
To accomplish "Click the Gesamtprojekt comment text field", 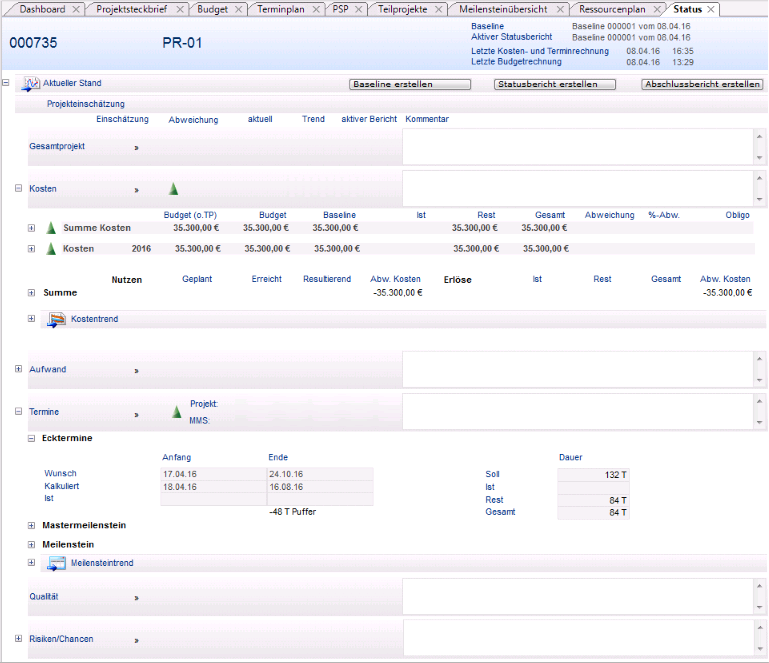I will (x=578, y=147).
